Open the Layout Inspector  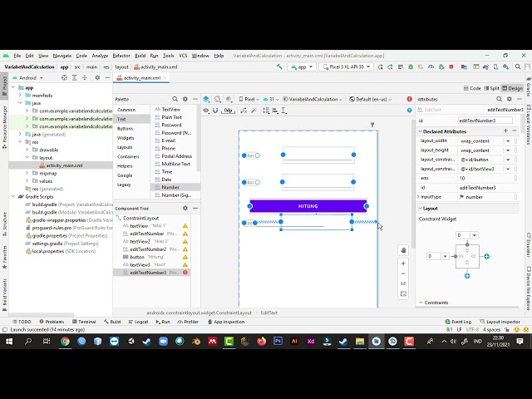click(x=500, y=322)
